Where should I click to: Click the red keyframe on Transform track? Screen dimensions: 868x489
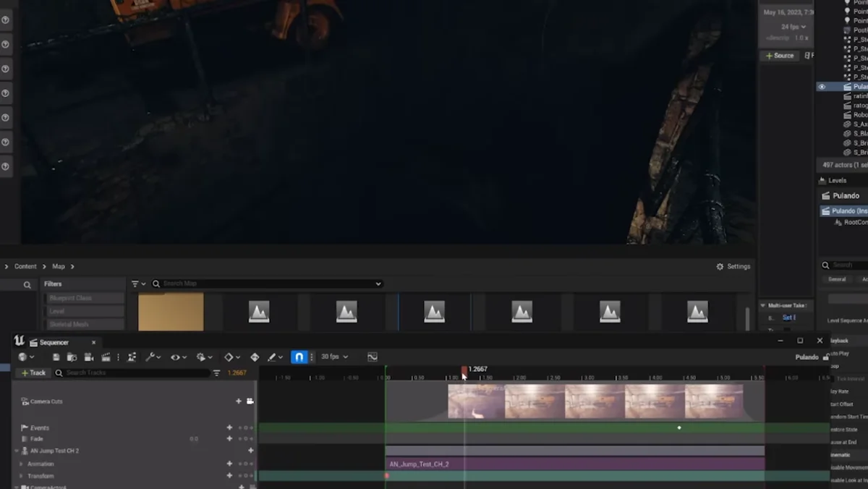pos(387,476)
